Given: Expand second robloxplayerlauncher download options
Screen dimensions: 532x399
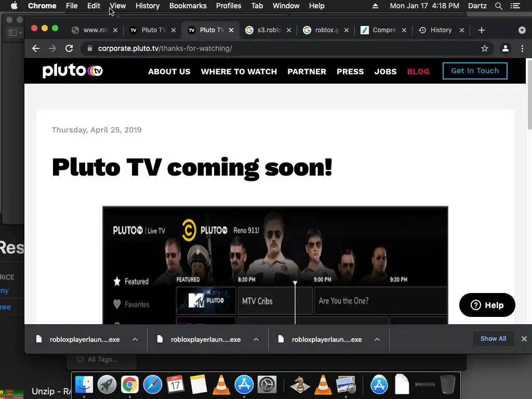Looking at the screenshot, I should point(256,339).
